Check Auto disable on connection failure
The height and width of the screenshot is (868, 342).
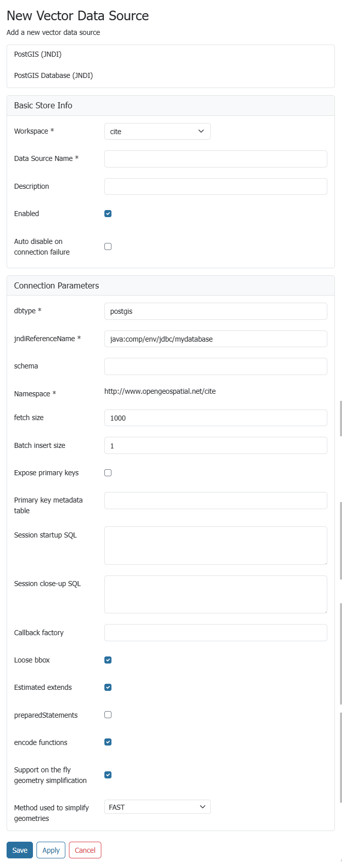pyautogui.click(x=108, y=246)
